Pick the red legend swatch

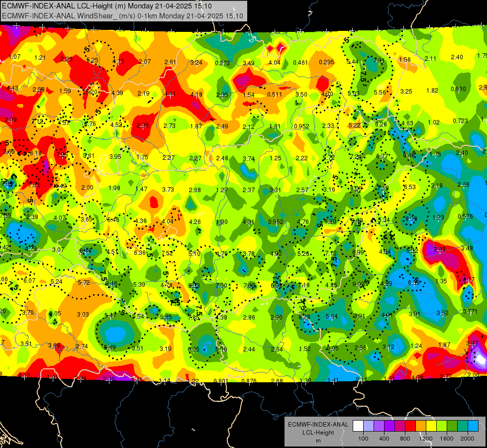pyautogui.click(x=410, y=426)
